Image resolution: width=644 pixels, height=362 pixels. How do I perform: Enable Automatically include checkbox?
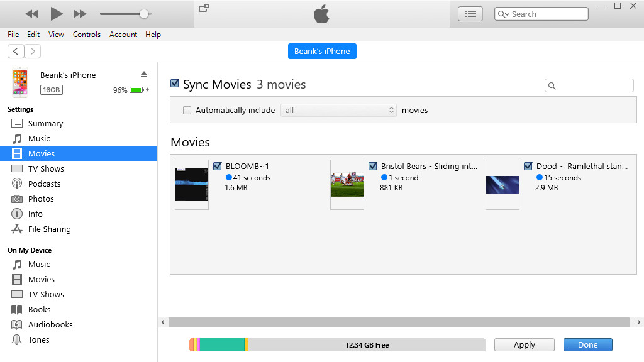187,110
